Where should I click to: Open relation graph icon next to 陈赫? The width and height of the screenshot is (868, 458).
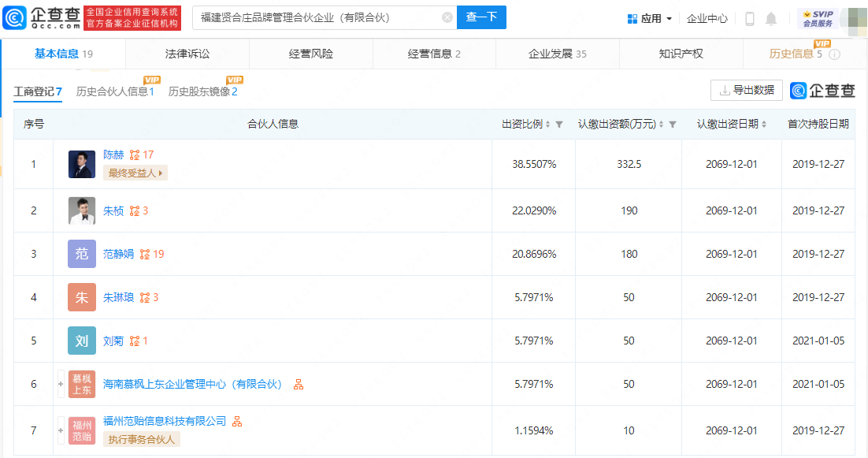135,155
